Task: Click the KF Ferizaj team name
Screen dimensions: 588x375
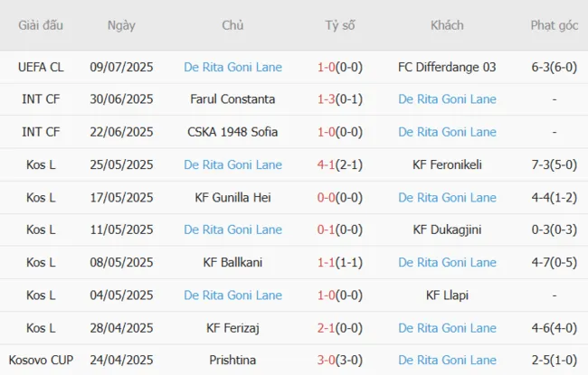Action: (232, 328)
